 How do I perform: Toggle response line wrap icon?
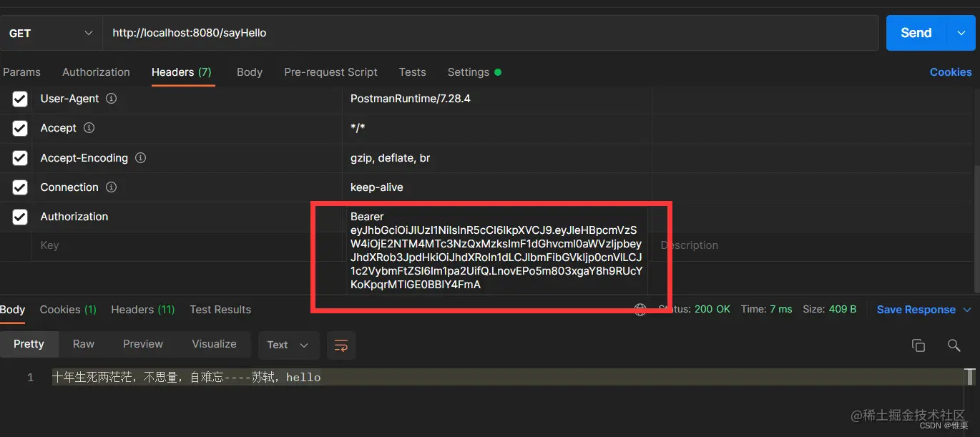341,345
